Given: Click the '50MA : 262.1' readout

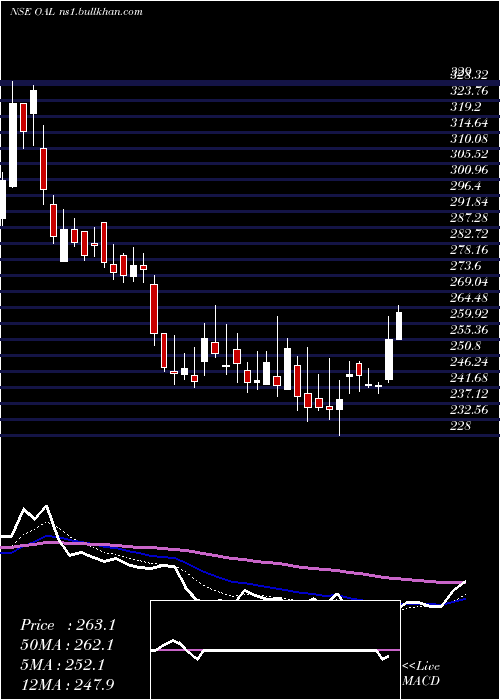Looking at the screenshot, I should click(x=67, y=645).
